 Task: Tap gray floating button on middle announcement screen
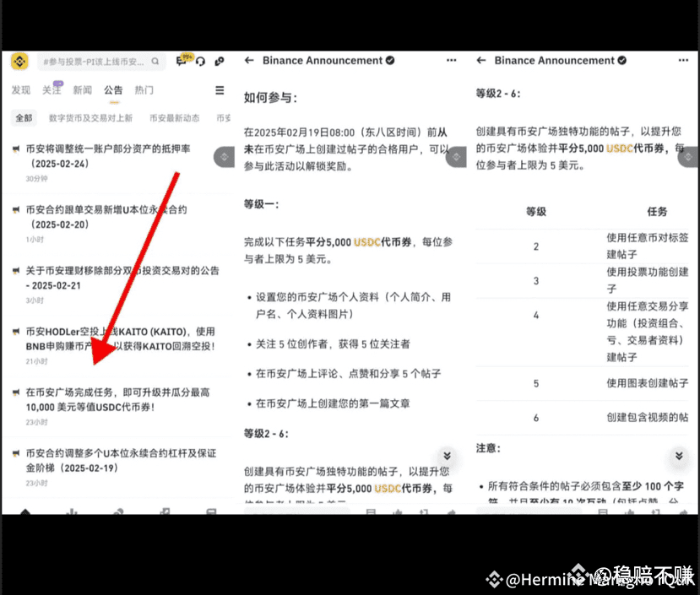[456, 157]
